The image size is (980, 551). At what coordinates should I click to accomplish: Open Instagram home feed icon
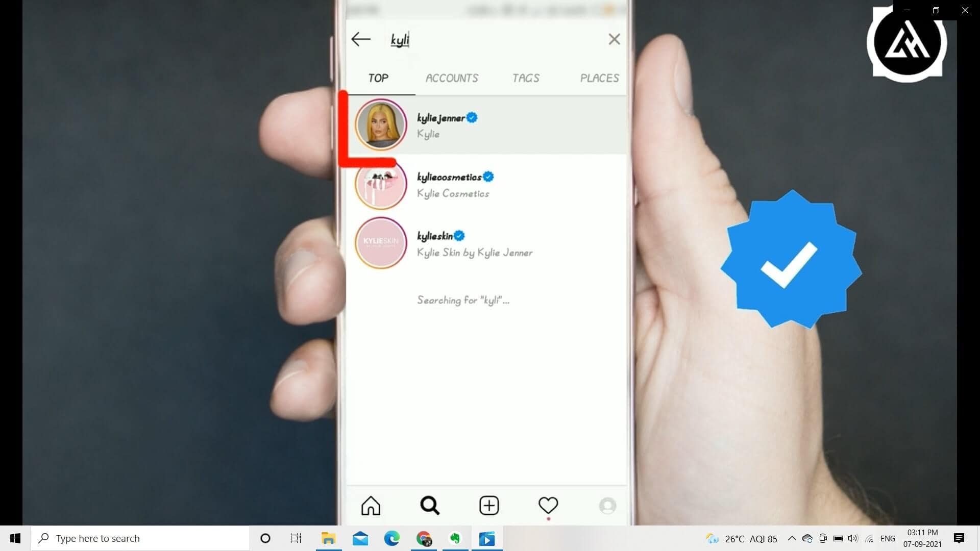tap(371, 506)
